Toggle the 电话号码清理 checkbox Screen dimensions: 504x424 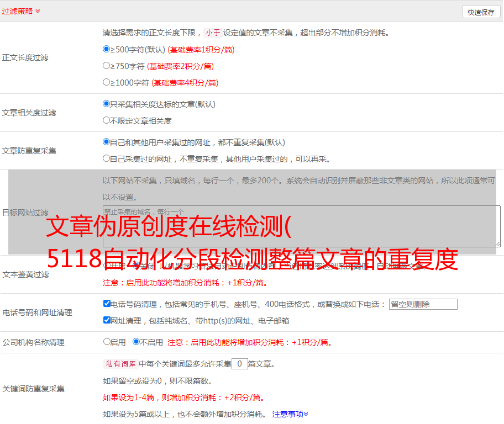point(107,304)
